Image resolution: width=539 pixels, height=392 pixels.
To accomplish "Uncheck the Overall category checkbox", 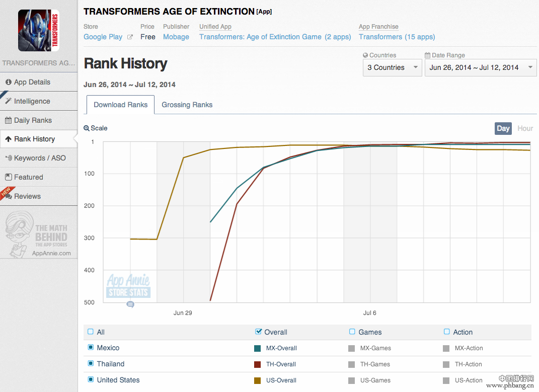I will pos(259,332).
